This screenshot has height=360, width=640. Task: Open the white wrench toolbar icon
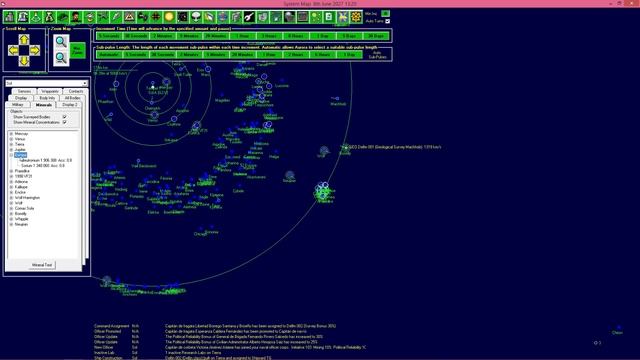pyautogui.click(x=249, y=17)
